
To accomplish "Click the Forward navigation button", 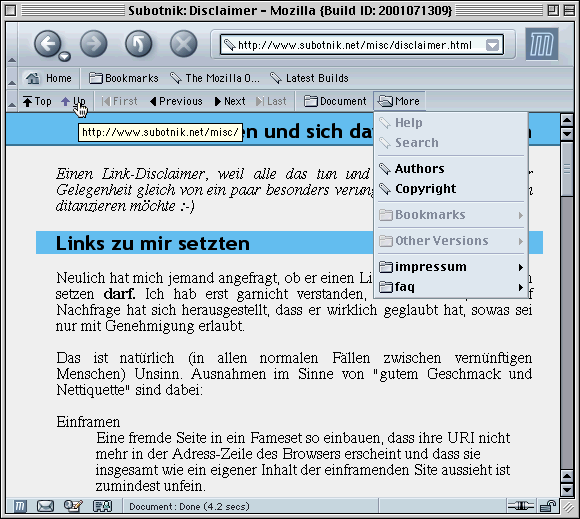I will point(94,44).
